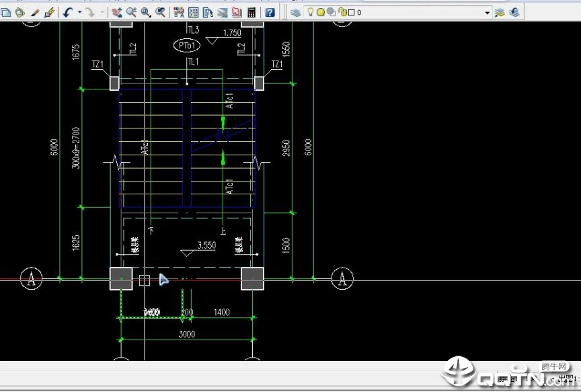Open the Undo history dropdown arrow
Screen dimensions: 581x392
click(79, 12)
